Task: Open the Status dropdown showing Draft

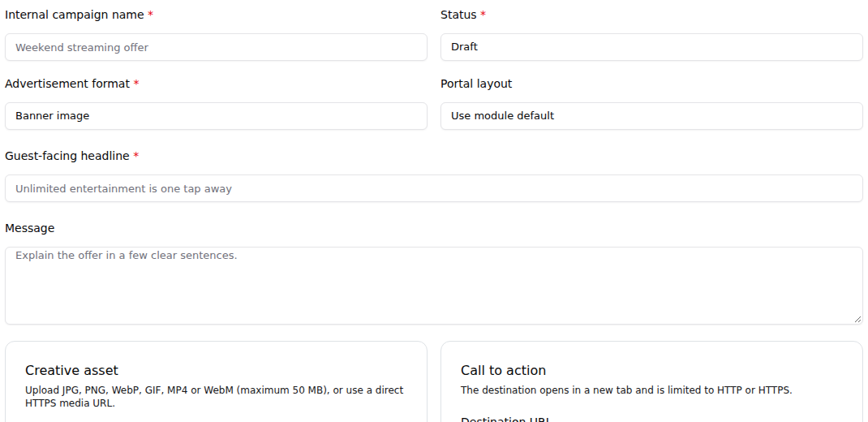Action: (651, 47)
